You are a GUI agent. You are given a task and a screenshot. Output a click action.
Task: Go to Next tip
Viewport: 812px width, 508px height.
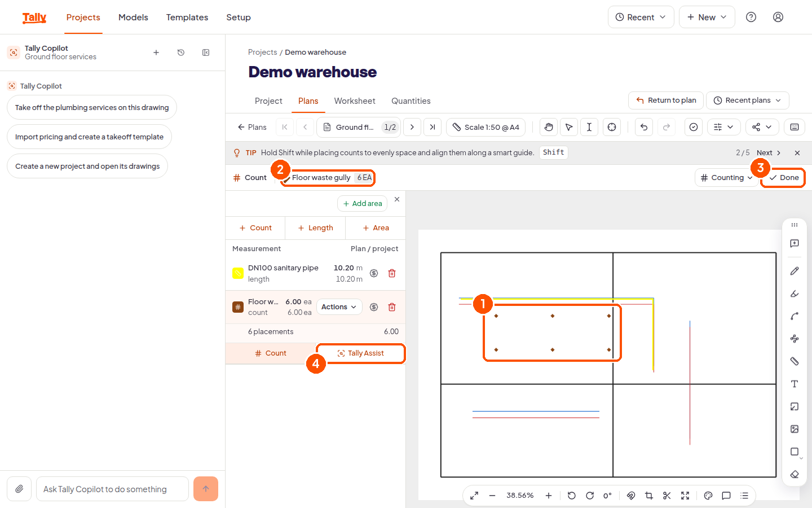[769, 153]
